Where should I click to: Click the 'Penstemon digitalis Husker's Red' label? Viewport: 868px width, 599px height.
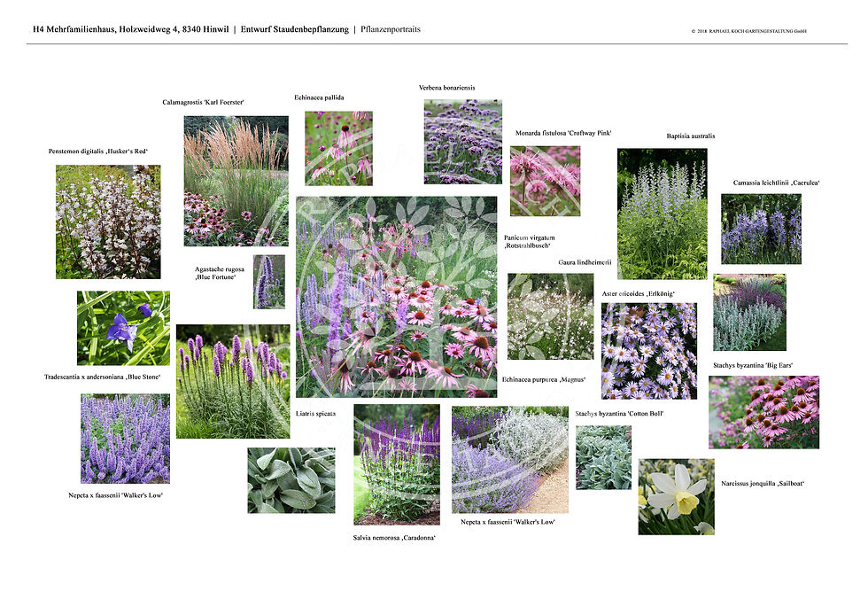click(98, 152)
